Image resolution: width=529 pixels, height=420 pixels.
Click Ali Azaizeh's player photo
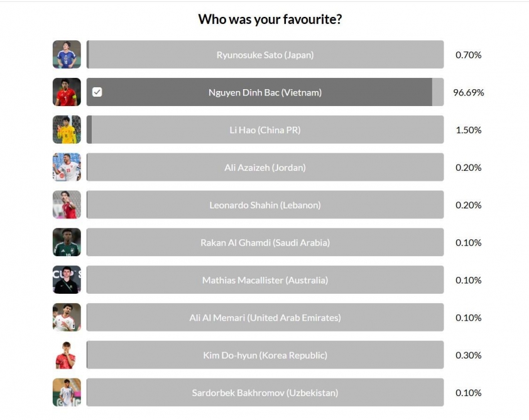pyautogui.click(x=67, y=168)
